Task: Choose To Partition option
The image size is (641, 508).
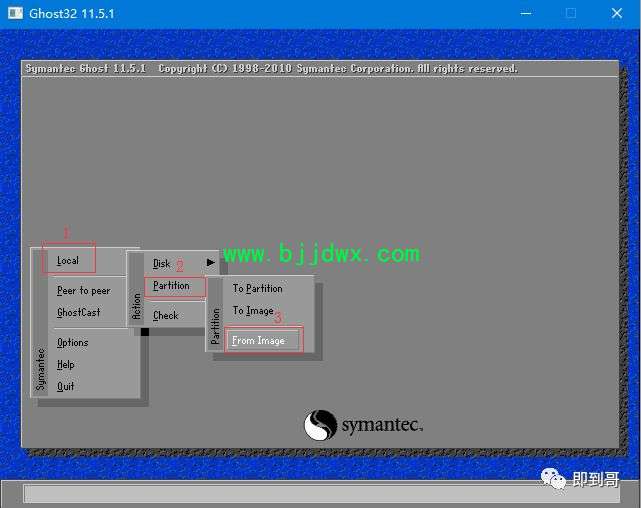Action: point(258,289)
